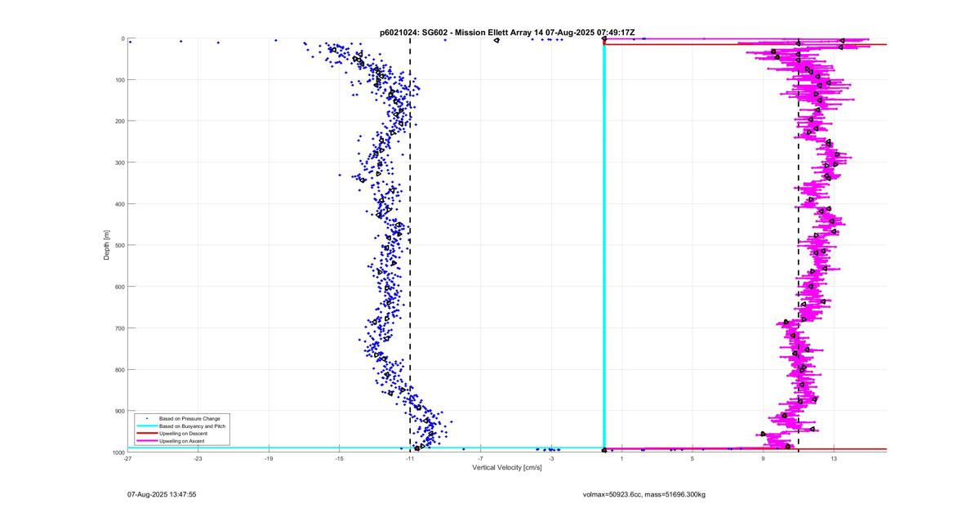980x508 pixels.
Task: Click the '400' depth tick label
Action: 119,204
